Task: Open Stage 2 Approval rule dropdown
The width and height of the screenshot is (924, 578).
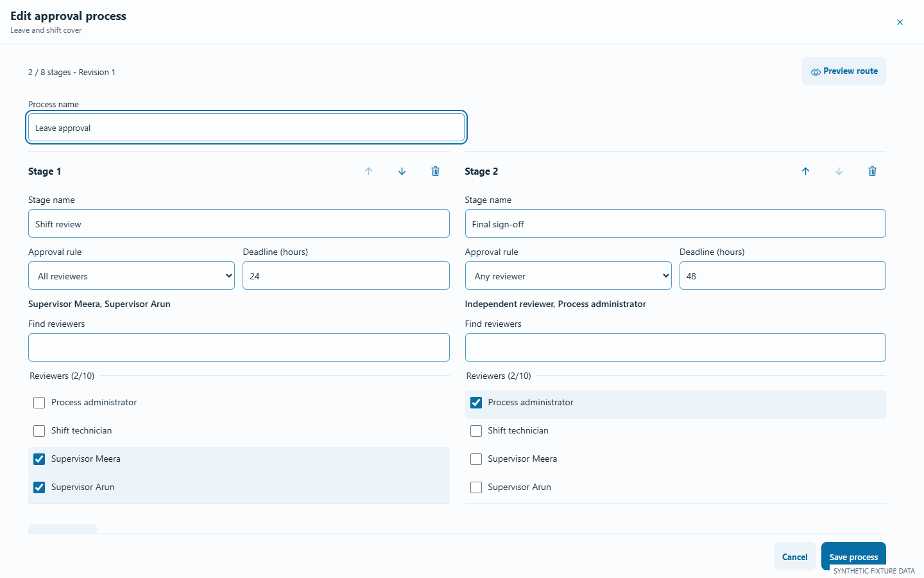Action: [x=568, y=276]
